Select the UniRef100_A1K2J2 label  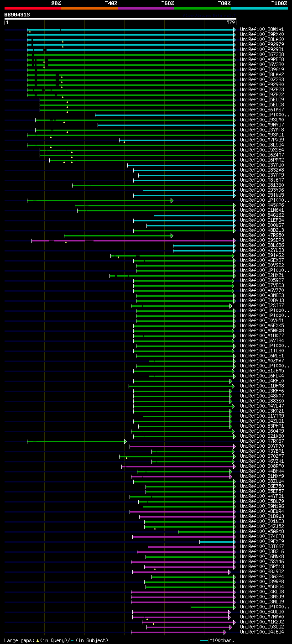coord(262,622)
